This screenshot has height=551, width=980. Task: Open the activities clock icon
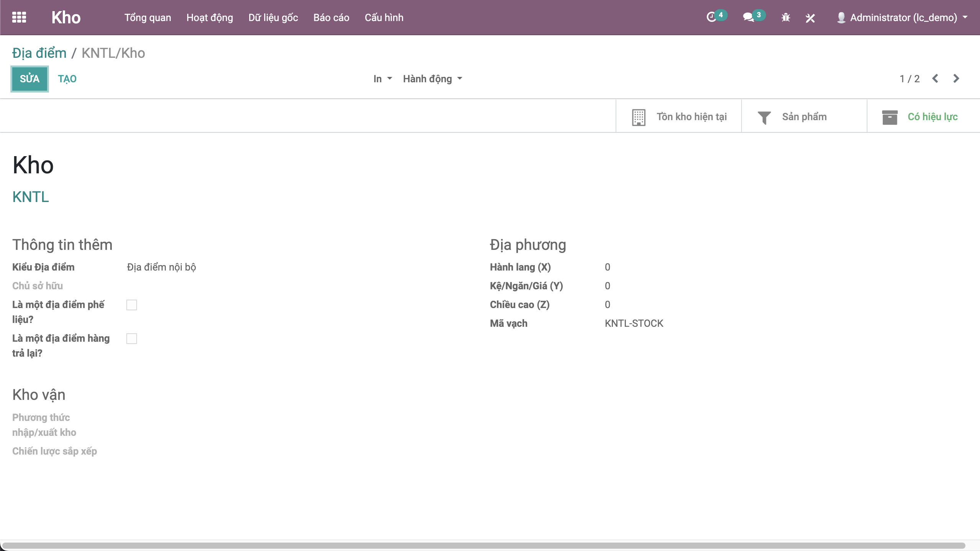click(711, 17)
